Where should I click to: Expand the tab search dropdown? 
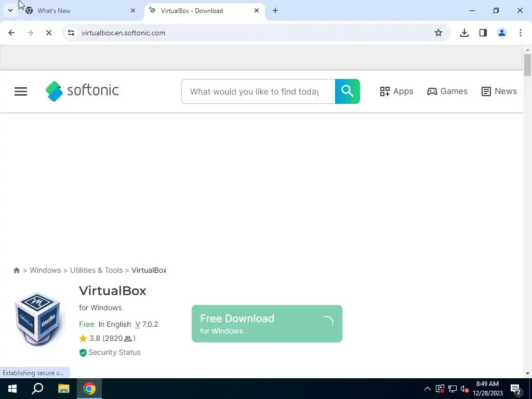(10, 10)
